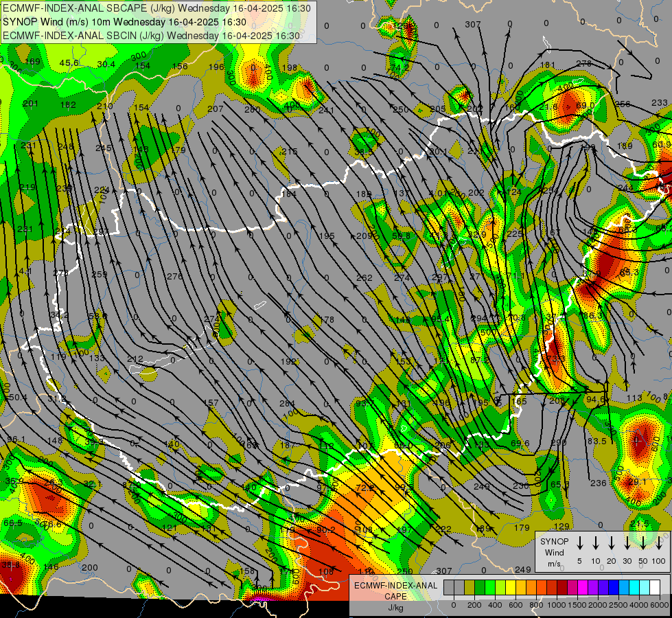Click the map value 233
Viewport: 672px width, 618px height.
click(659, 102)
